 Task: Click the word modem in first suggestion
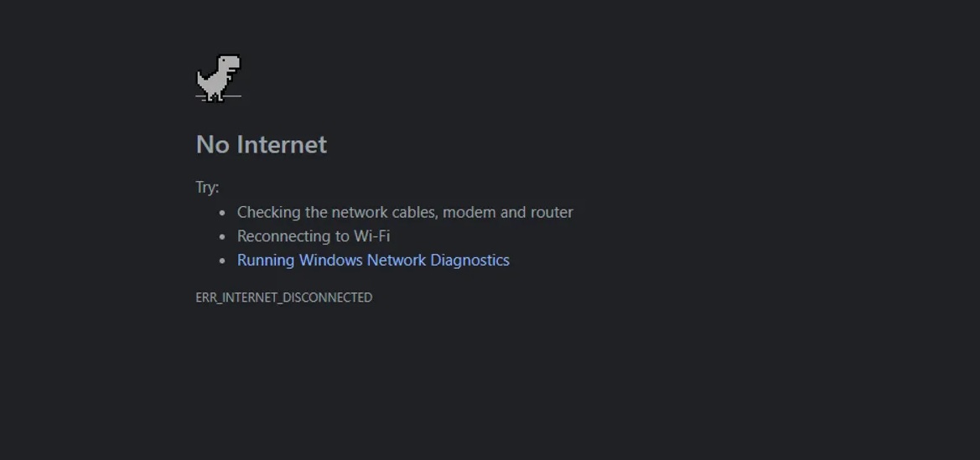point(469,213)
